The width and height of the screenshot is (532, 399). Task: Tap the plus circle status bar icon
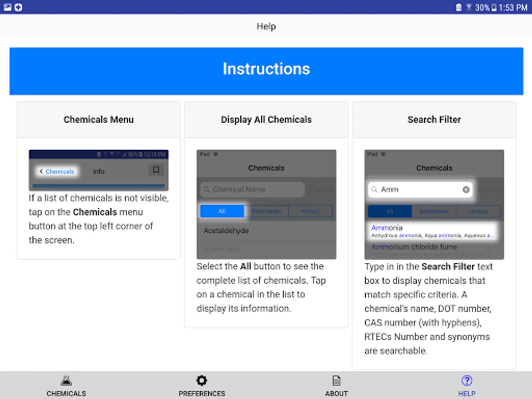pos(18,7)
